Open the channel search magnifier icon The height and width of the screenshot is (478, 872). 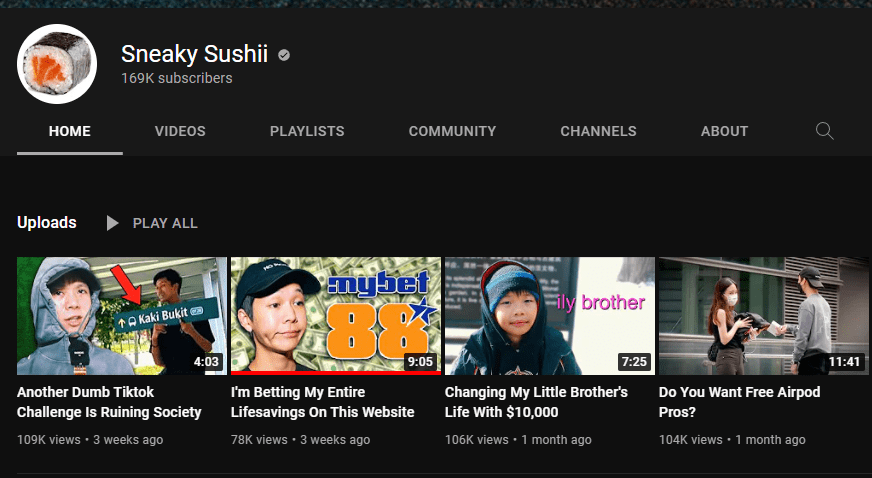coord(824,131)
